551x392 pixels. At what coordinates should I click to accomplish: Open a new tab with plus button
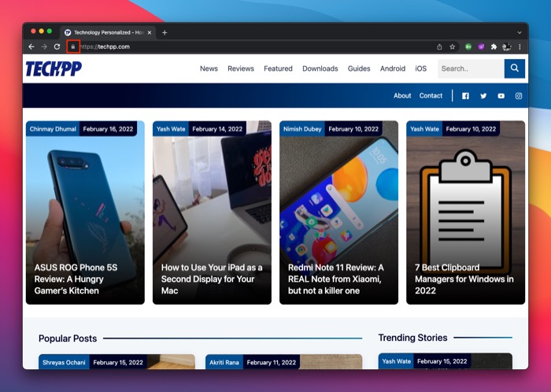[x=165, y=33]
